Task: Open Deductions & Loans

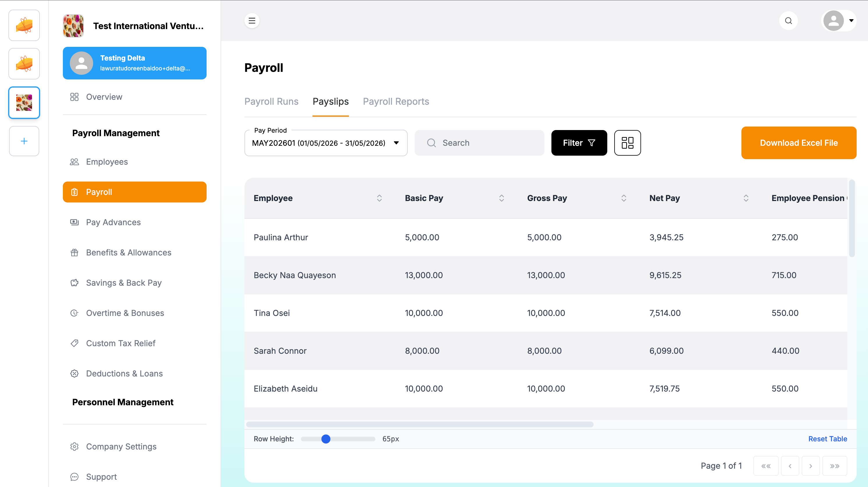Action: point(134,374)
